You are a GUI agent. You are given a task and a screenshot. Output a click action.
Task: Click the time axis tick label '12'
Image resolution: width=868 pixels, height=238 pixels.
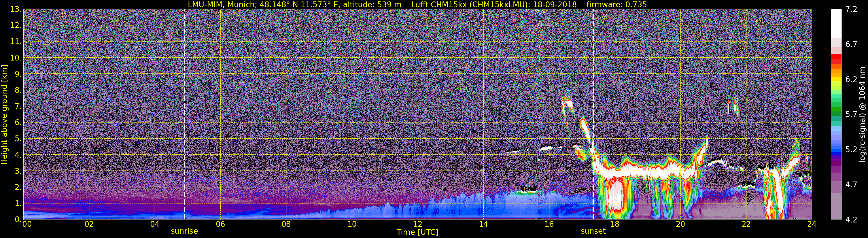[x=417, y=224]
